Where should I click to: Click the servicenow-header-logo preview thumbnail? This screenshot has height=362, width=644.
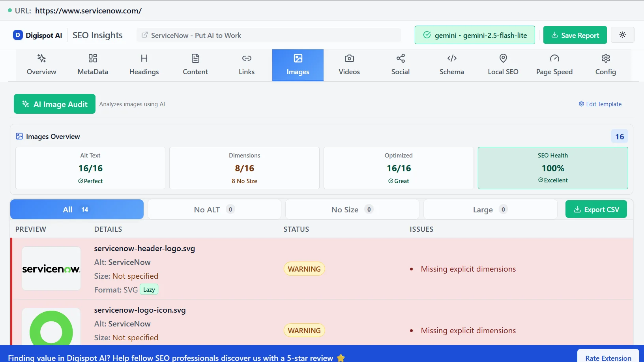(51, 268)
